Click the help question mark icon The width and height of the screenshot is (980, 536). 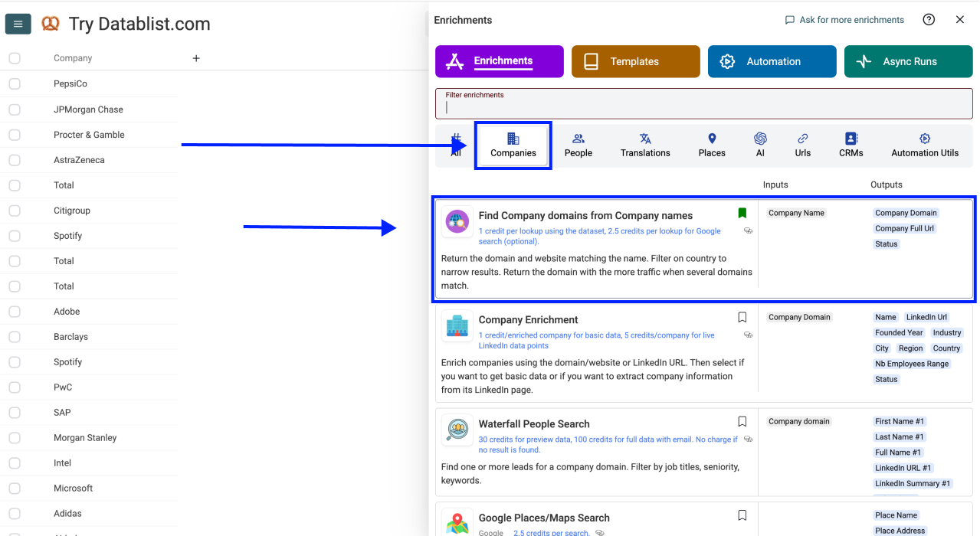(x=929, y=20)
